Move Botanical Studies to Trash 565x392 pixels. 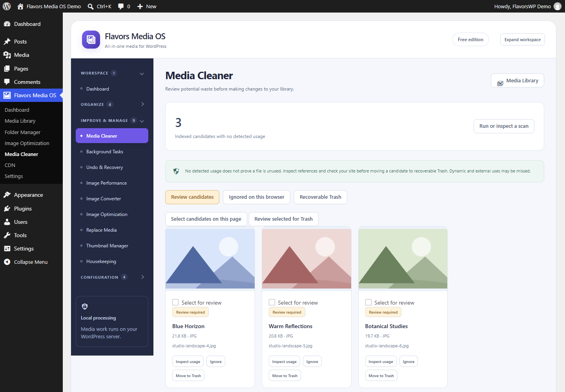pyautogui.click(x=381, y=376)
